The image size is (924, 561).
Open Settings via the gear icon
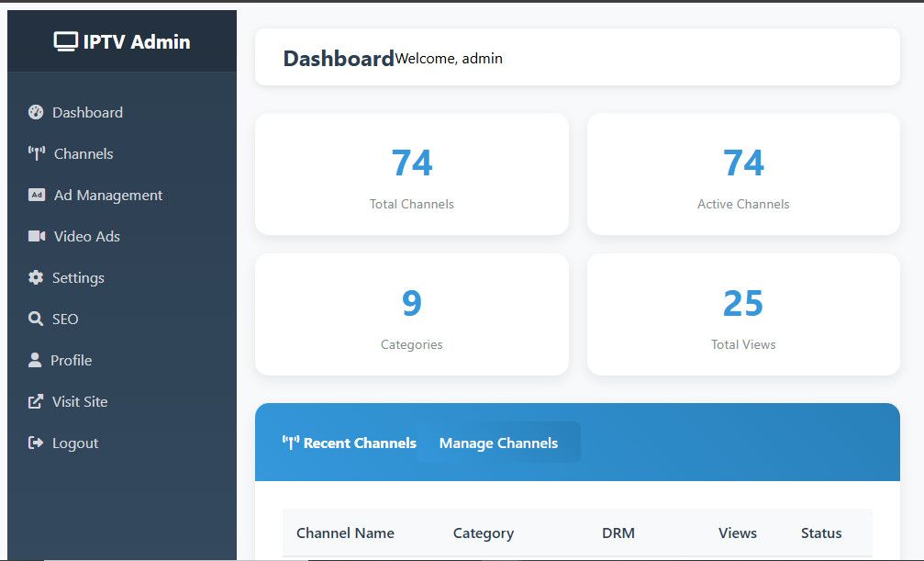point(36,277)
